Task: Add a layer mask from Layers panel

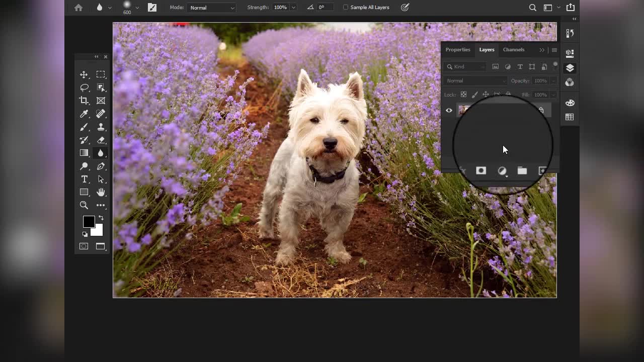Action: point(481,171)
